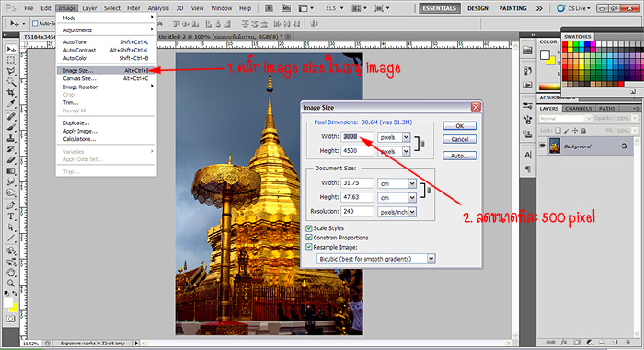This screenshot has width=644, height=350.
Task: Click Cancel in the Image Size dialog
Action: point(460,139)
